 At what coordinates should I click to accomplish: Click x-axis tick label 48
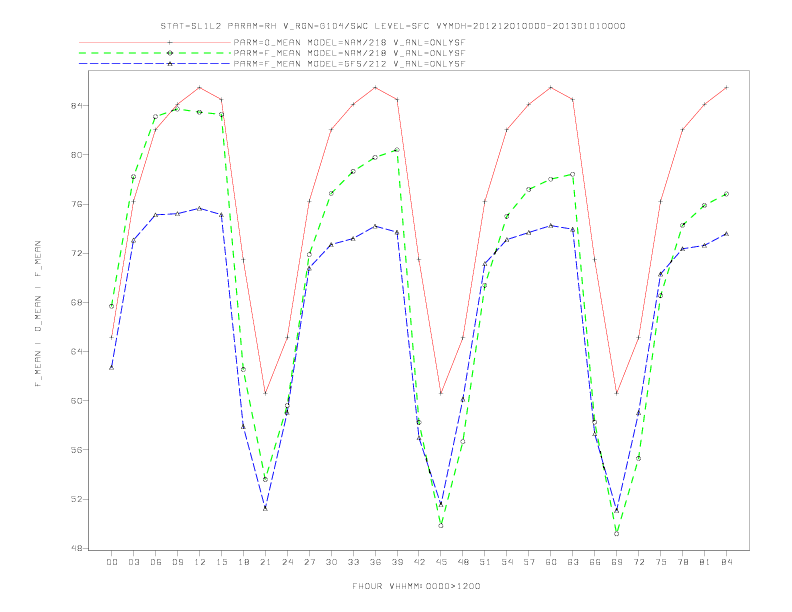463,562
